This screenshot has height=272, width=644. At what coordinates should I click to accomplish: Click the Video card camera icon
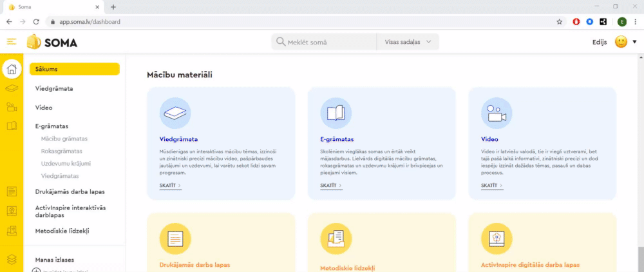(x=497, y=113)
